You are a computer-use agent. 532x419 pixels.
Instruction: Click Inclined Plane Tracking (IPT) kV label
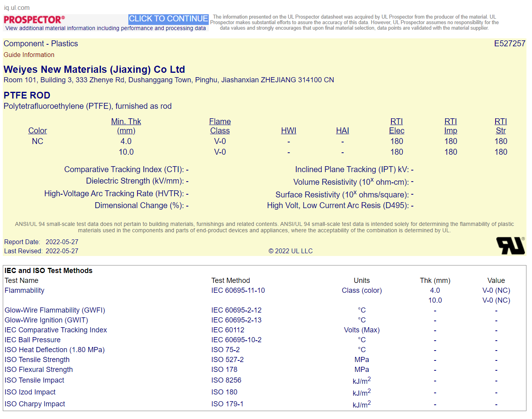coord(352,169)
